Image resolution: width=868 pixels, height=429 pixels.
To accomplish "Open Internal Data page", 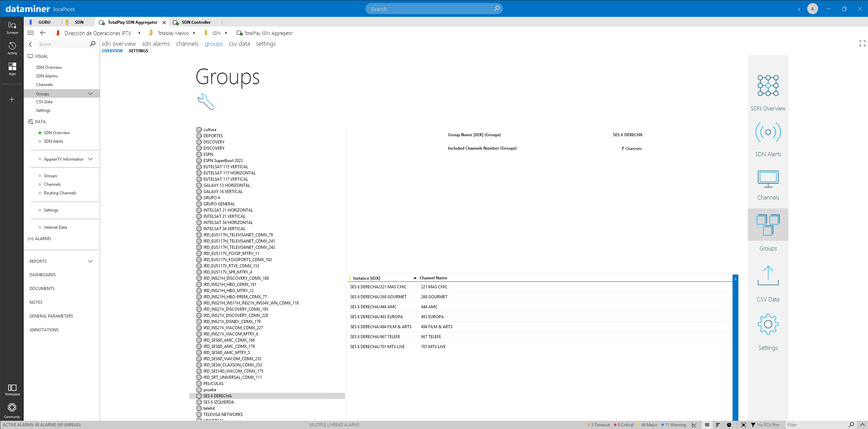I will (55, 227).
